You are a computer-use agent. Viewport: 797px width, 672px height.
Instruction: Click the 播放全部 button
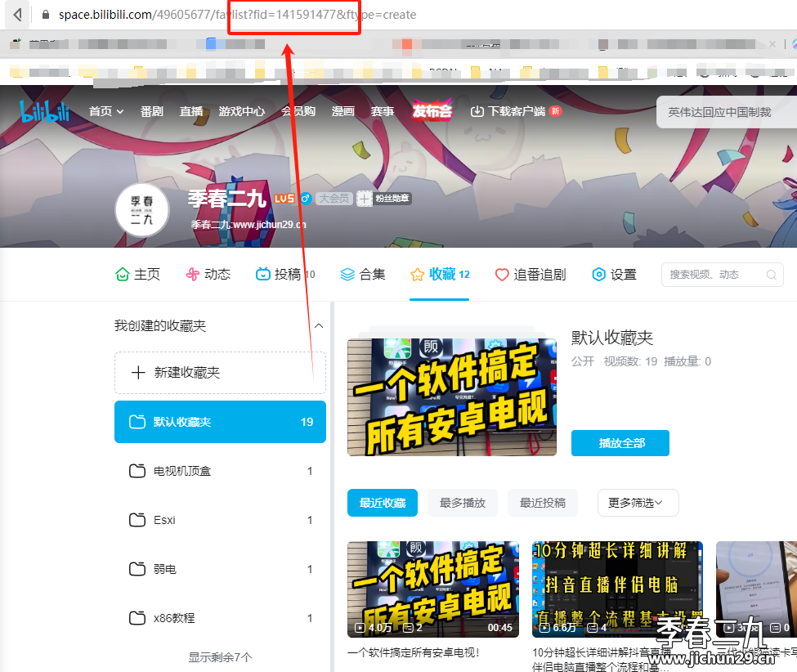(620, 443)
